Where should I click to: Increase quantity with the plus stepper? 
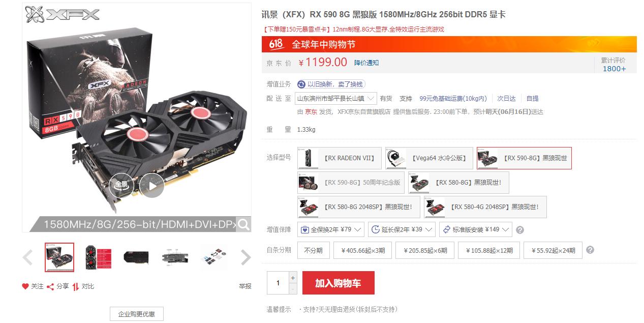293,277
